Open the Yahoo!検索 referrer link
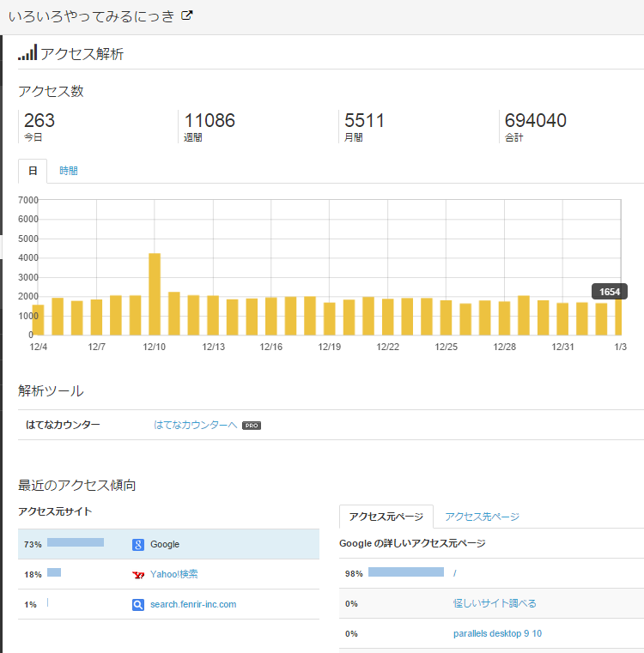Screen dimensions: 644x653 pos(173,574)
